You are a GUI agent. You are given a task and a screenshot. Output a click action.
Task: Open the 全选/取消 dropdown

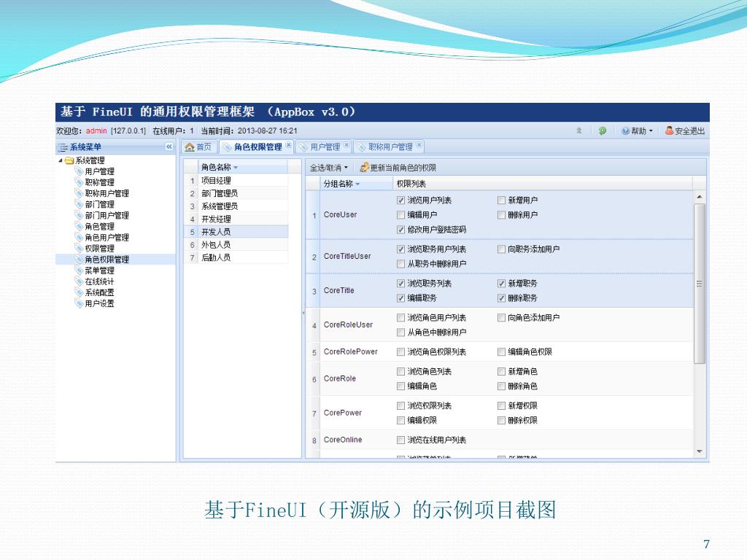(329, 168)
